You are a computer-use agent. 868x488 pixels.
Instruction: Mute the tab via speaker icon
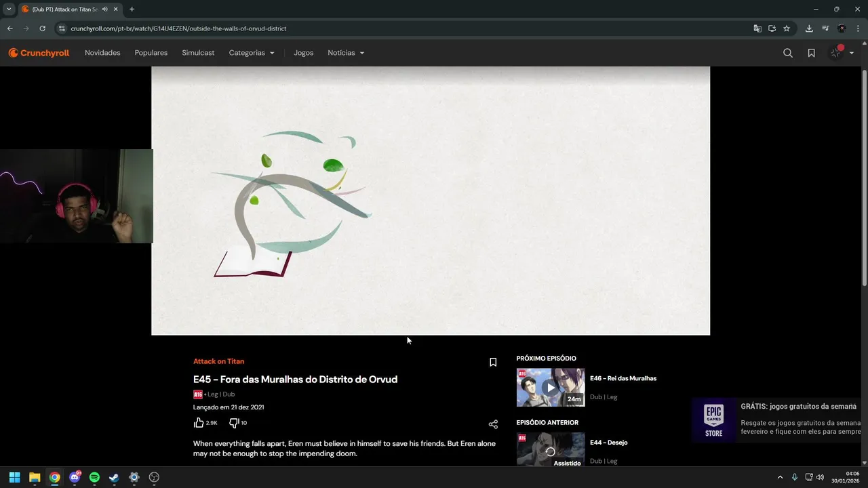104,9
